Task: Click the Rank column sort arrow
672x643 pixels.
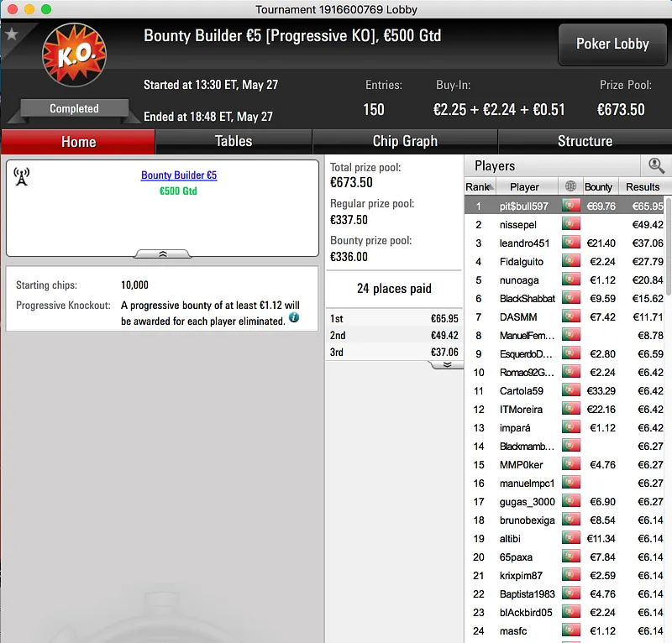Action: coord(491,187)
